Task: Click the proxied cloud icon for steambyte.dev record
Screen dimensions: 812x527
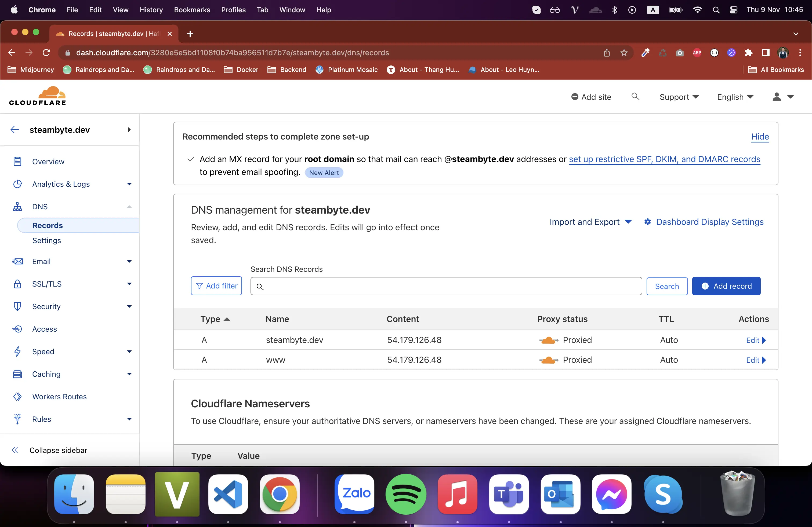Action: click(549, 340)
